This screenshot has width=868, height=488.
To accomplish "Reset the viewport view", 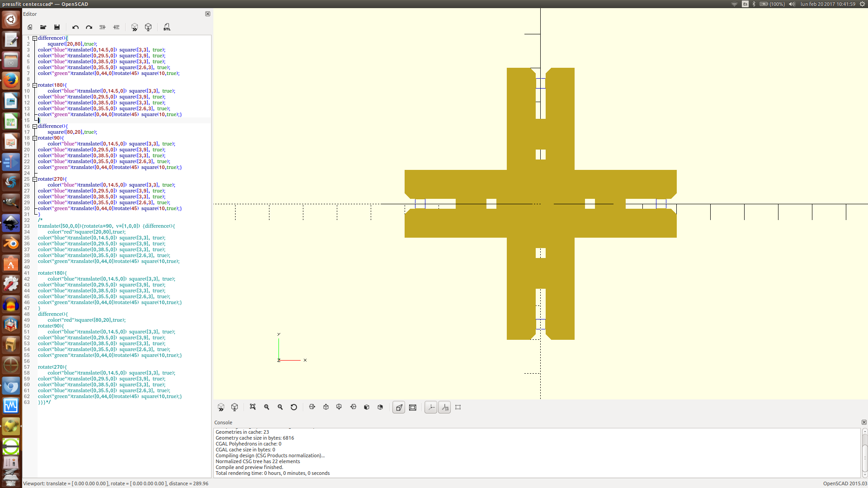I will 294,407.
